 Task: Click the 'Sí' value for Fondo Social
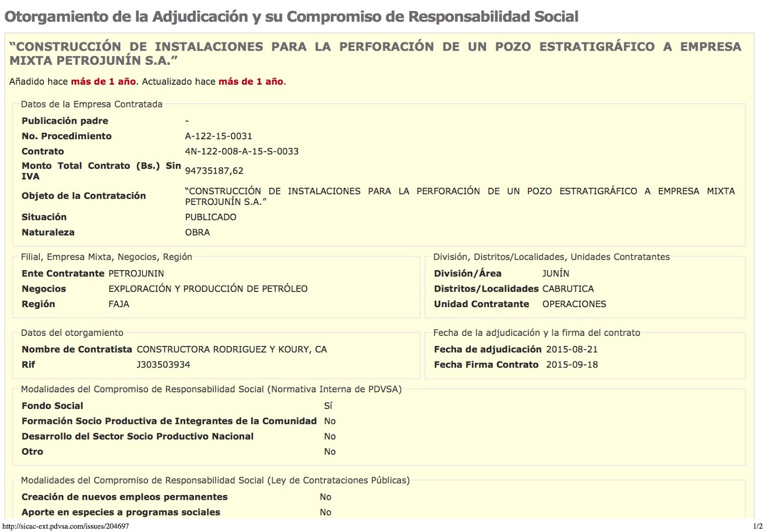point(328,406)
